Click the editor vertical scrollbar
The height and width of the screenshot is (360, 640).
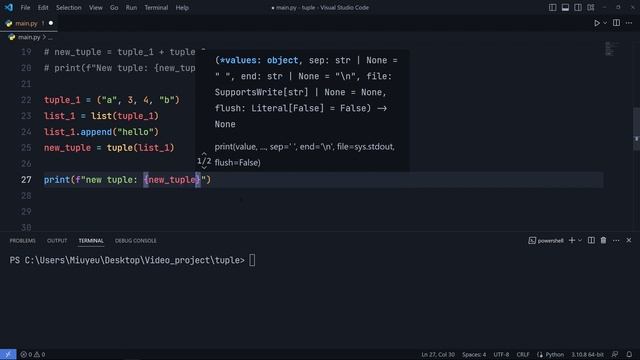(636, 129)
